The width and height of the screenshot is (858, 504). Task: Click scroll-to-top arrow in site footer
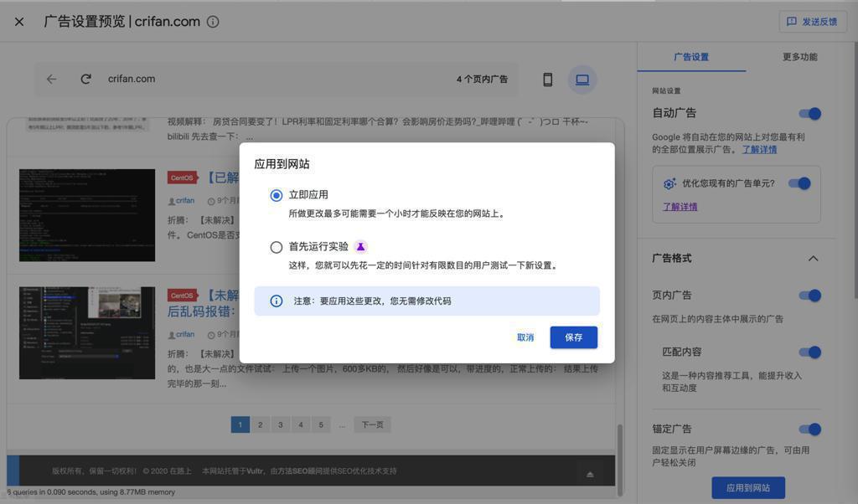click(x=590, y=475)
